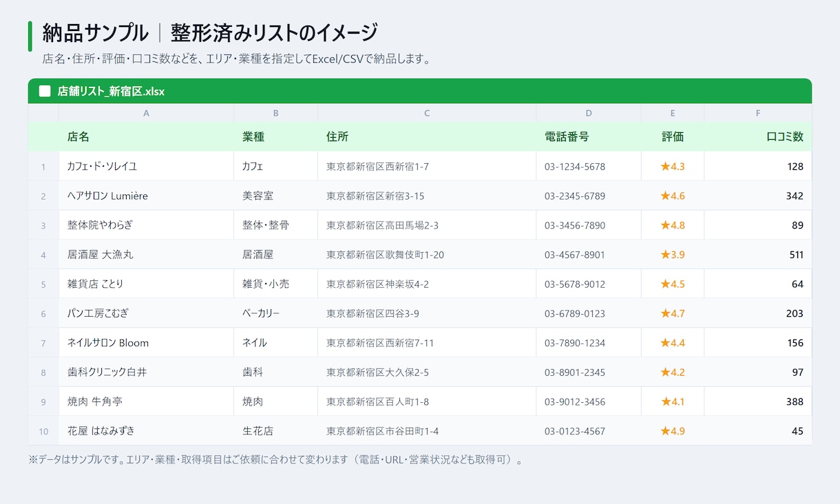Click the 雑貨・小売 category cell
This screenshot has width=840, height=504.
pos(275,284)
